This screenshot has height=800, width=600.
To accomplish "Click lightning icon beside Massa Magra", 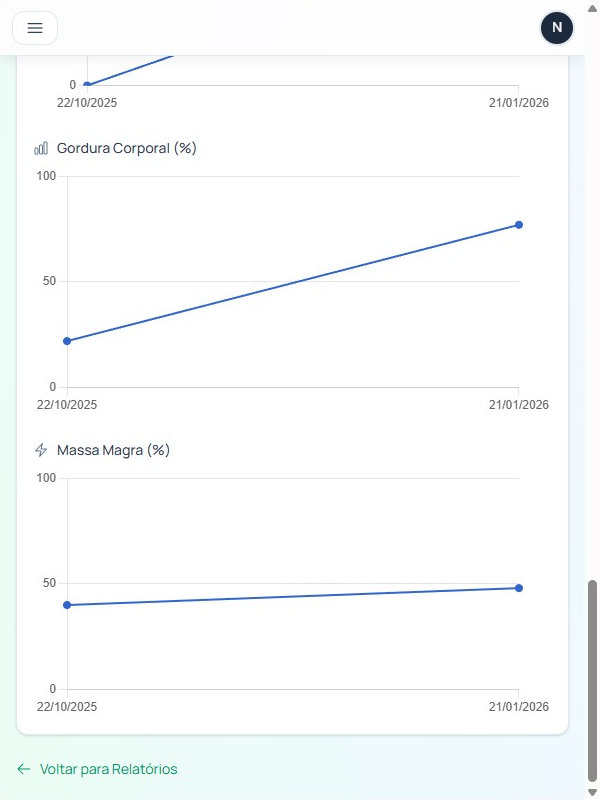I will tap(41, 451).
